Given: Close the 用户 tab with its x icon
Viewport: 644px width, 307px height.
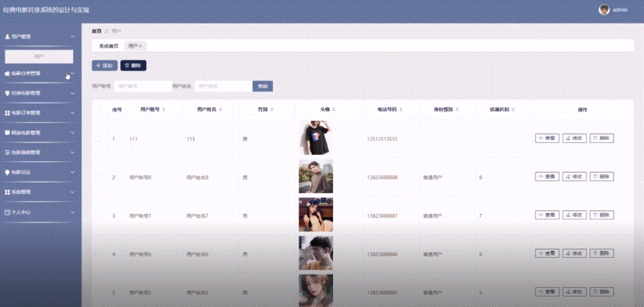Looking at the screenshot, I should click(x=140, y=47).
